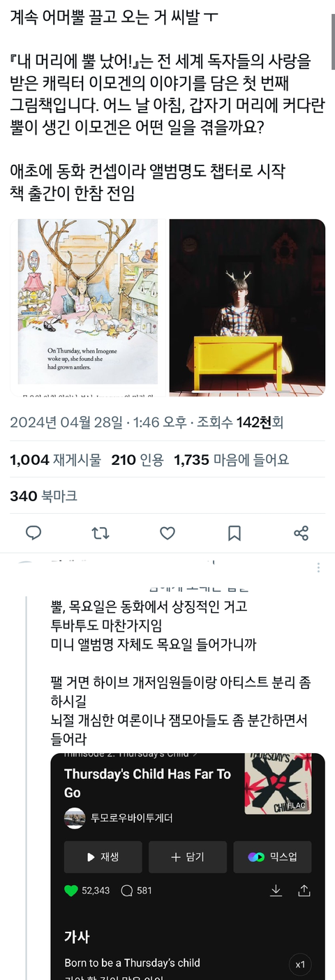
Task: Open the 581 comments bubble icon
Action: [127, 890]
